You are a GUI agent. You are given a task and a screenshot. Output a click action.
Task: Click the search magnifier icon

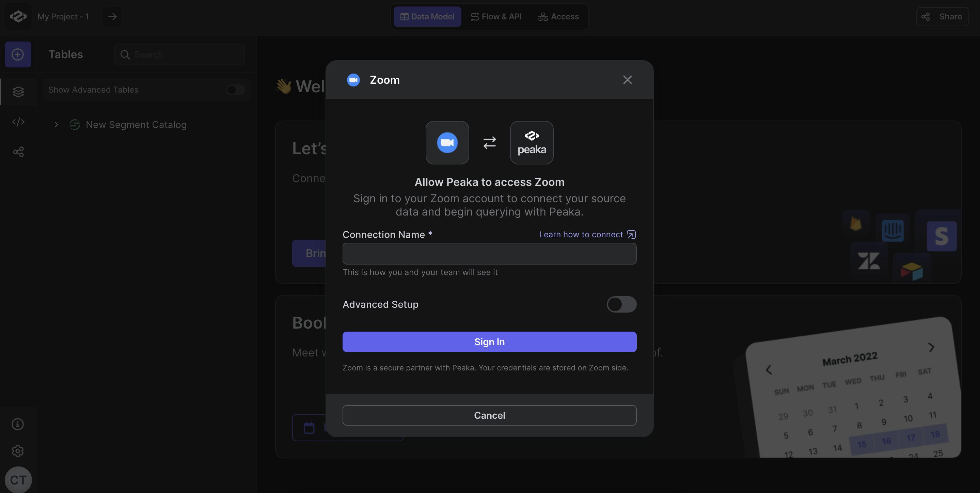coord(125,54)
